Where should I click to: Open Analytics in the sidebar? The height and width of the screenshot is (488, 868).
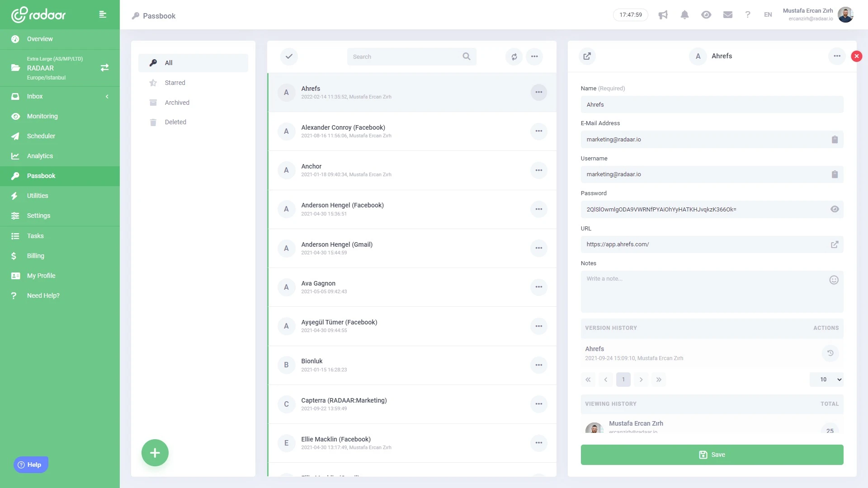coord(40,156)
